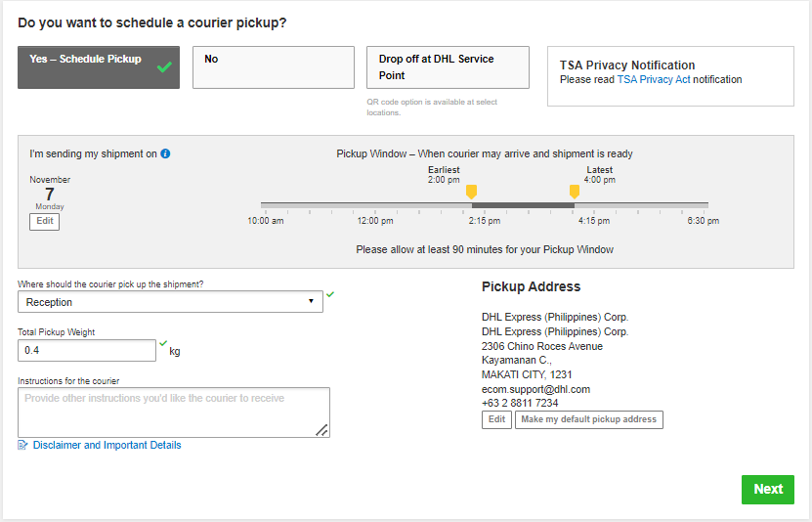Screen dimensions: 812x522
Task: Click the info icon beside shipment date label
Action: (165, 153)
